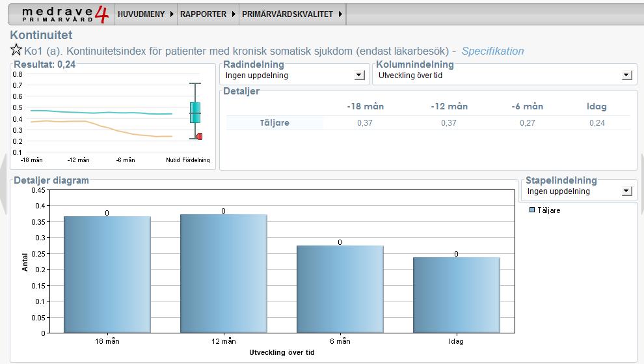Viewport: 644px width, 364px height.
Task: Click the Täljare legend color swatch
Action: pos(532,210)
